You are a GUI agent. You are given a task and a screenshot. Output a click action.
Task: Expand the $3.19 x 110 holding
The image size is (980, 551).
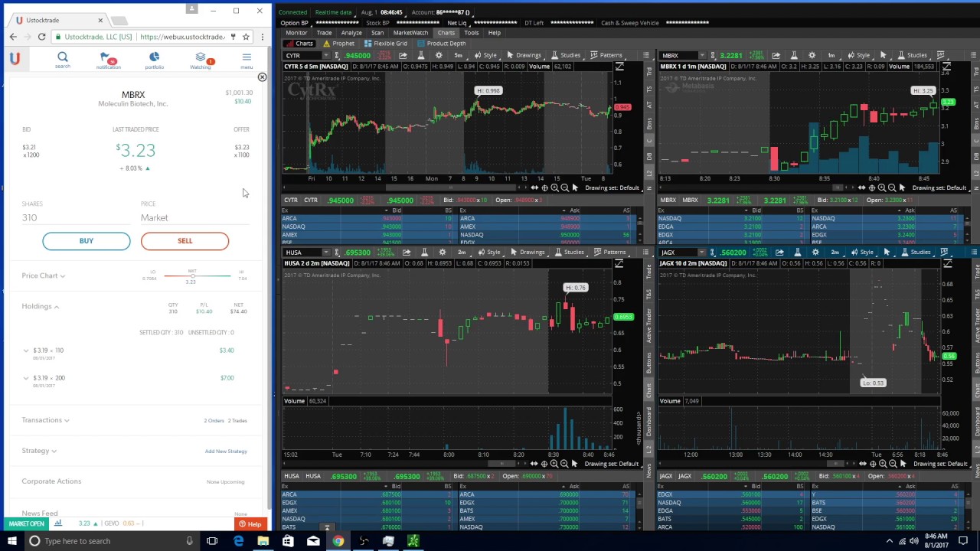point(26,350)
